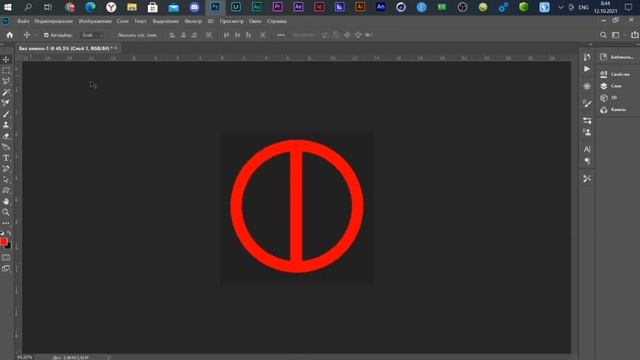Open the Слой auto-select dropdown
The height and width of the screenshot is (360, 640).
(x=92, y=35)
